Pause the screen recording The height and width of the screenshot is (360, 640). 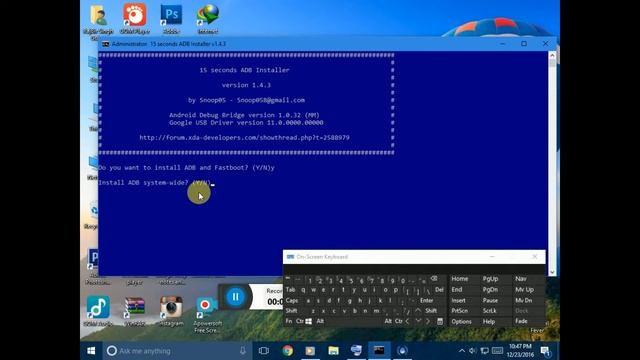(236, 297)
